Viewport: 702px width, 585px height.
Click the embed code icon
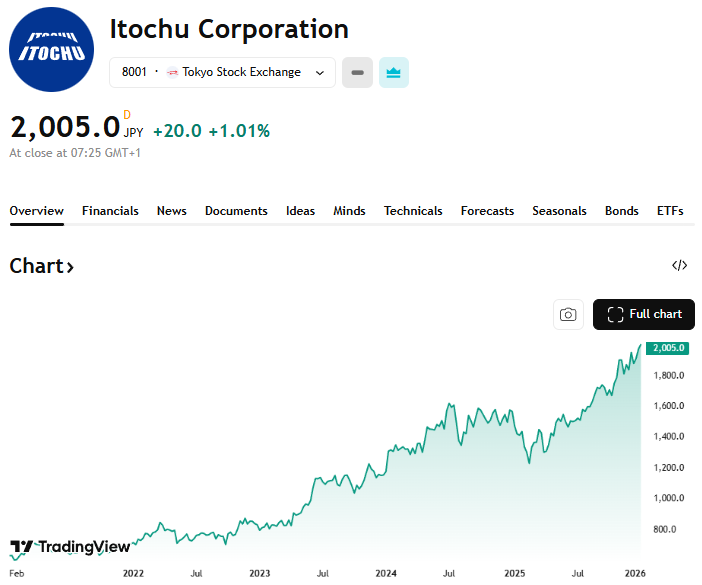[x=680, y=265]
